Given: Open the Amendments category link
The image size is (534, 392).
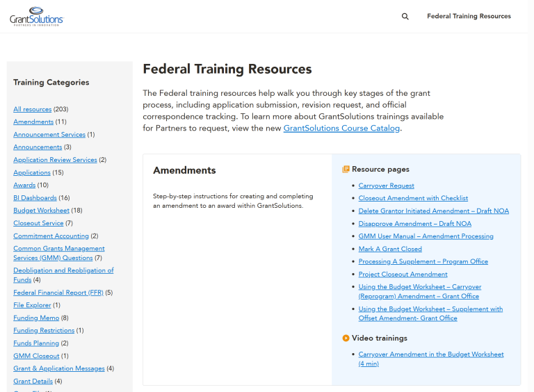Looking at the screenshot, I should click(x=33, y=122).
